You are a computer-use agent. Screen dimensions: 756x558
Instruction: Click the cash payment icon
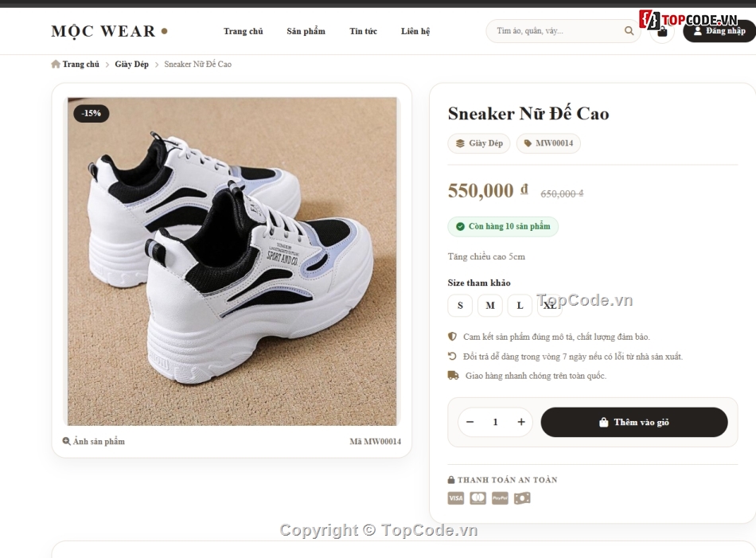point(522,498)
